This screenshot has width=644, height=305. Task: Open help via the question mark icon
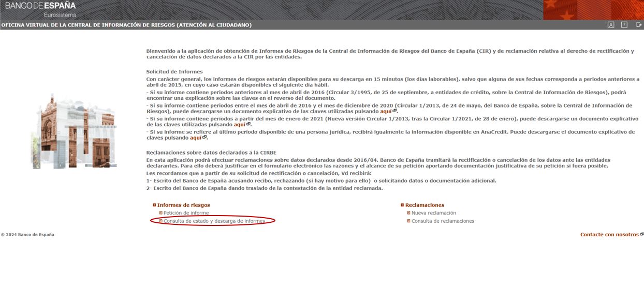[624, 25]
